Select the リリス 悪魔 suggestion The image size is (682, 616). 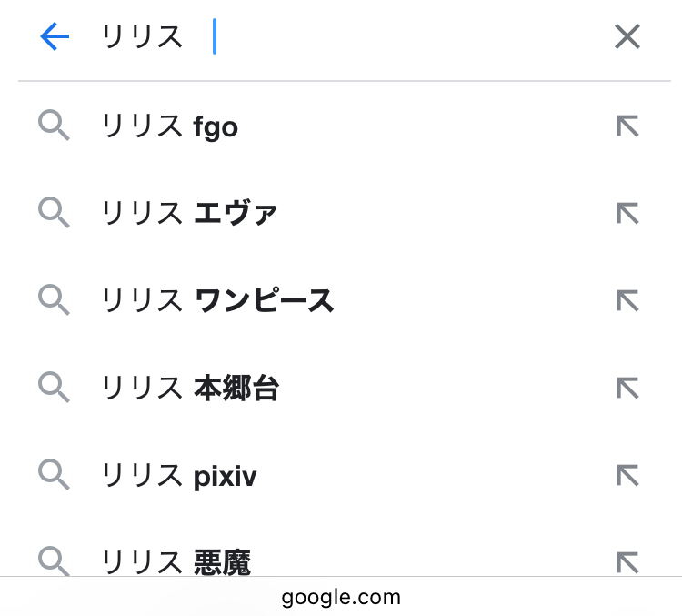(176, 561)
